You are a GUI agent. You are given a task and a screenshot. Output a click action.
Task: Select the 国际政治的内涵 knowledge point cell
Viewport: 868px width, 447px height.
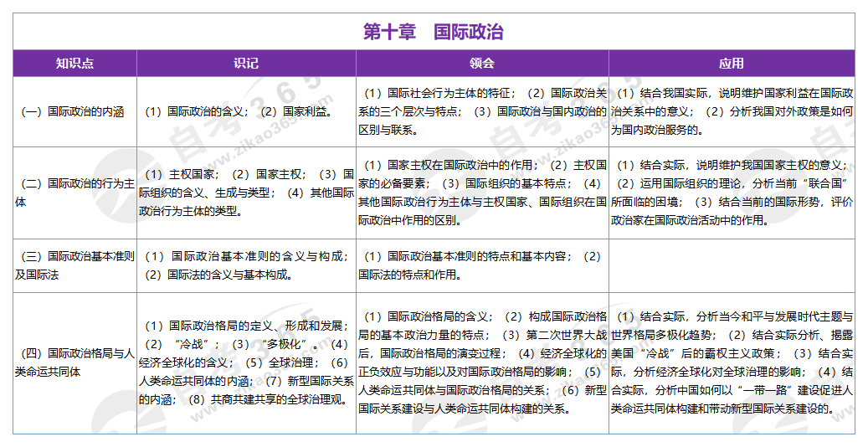[74, 111]
